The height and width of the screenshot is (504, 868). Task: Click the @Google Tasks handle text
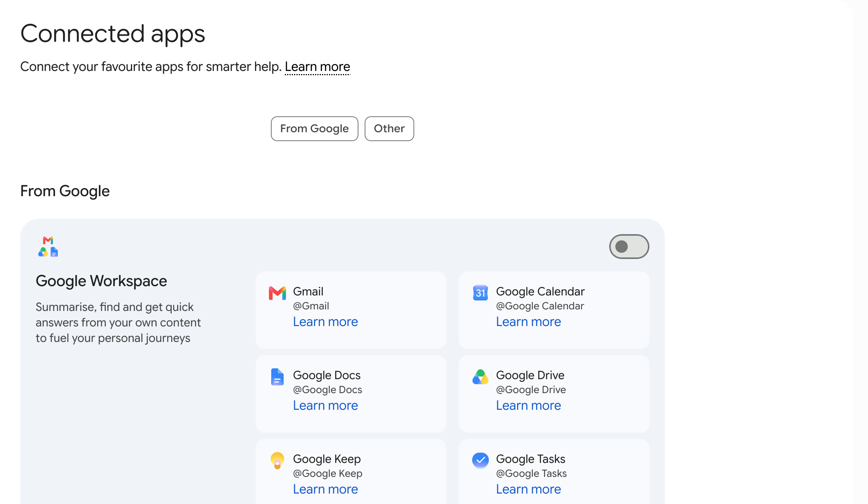pos(531,473)
